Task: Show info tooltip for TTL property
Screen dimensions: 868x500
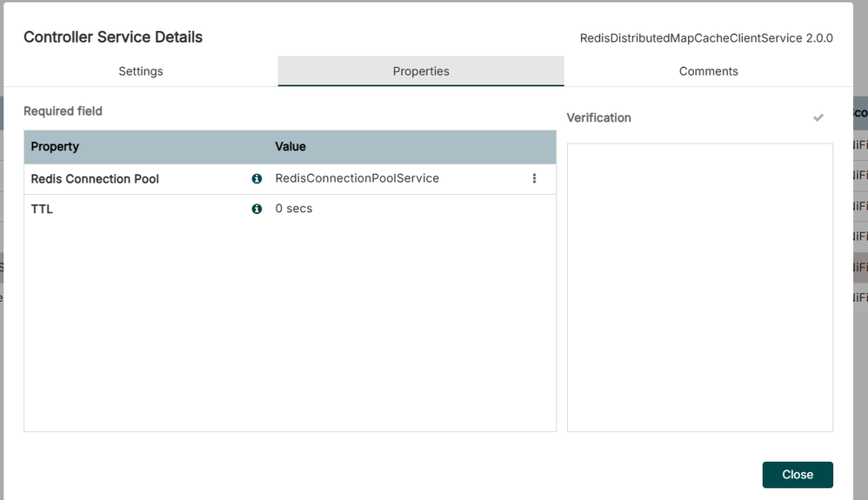Action: click(x=257, y=209)
